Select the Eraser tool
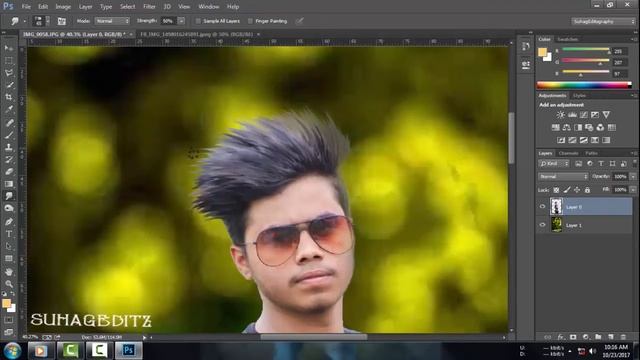 coord(9,171)
